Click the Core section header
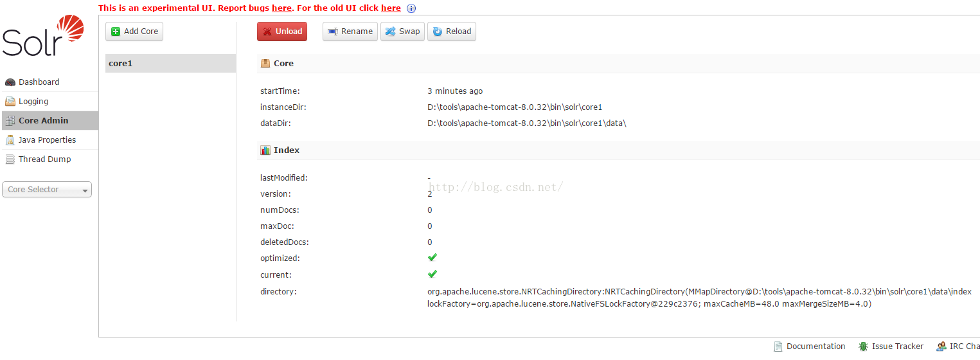980x360 pixels. [x=618, y=64]
